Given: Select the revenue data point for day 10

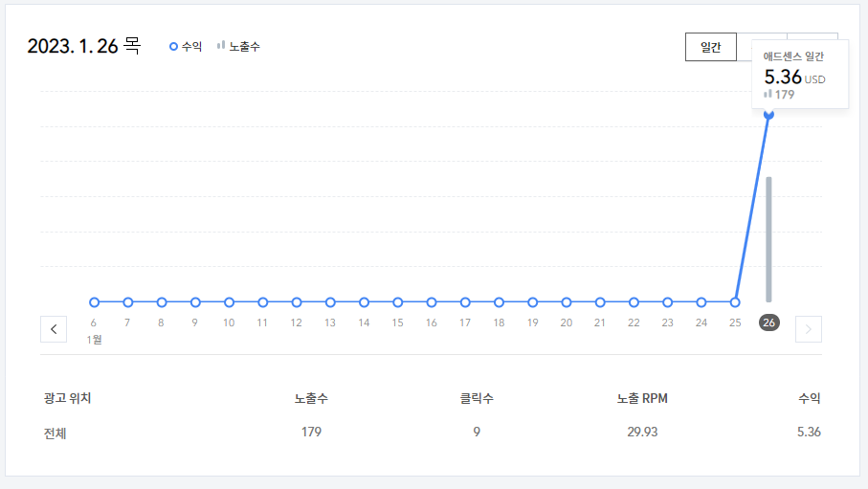Looking at the screenshot, I should [229, 302].
